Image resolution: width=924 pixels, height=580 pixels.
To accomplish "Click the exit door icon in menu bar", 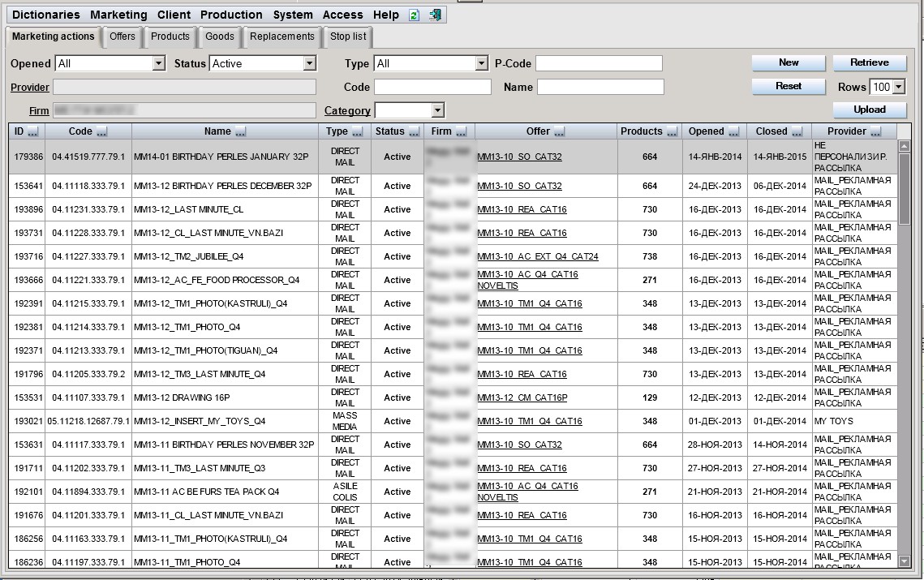I will coord(435,15).
